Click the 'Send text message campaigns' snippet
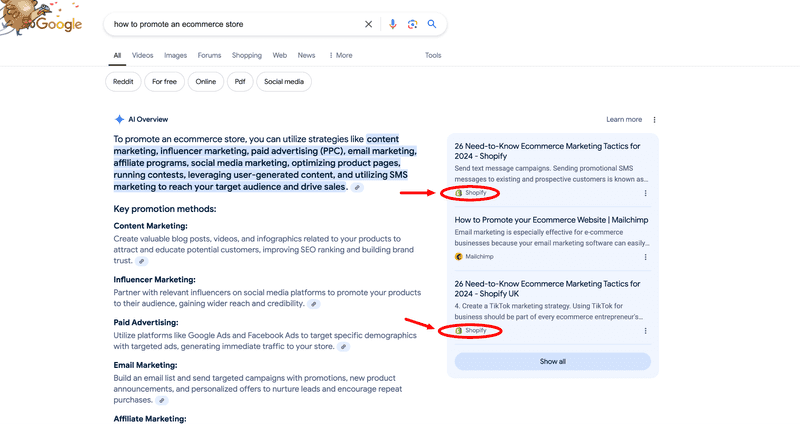This screenshot has width=800, height=426. pyautogui.click(x=552, y=174)
